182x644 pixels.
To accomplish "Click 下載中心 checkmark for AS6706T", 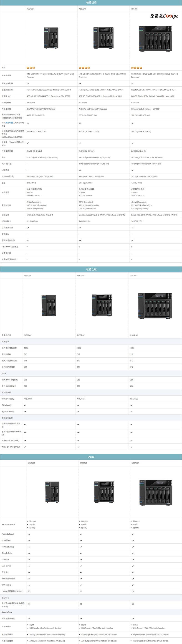I will [133, 572].
